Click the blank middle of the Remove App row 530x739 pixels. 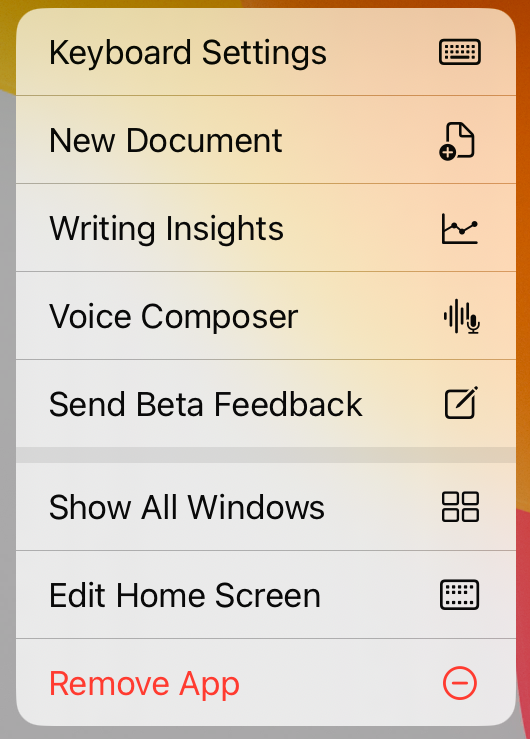(x=339, y=683)
